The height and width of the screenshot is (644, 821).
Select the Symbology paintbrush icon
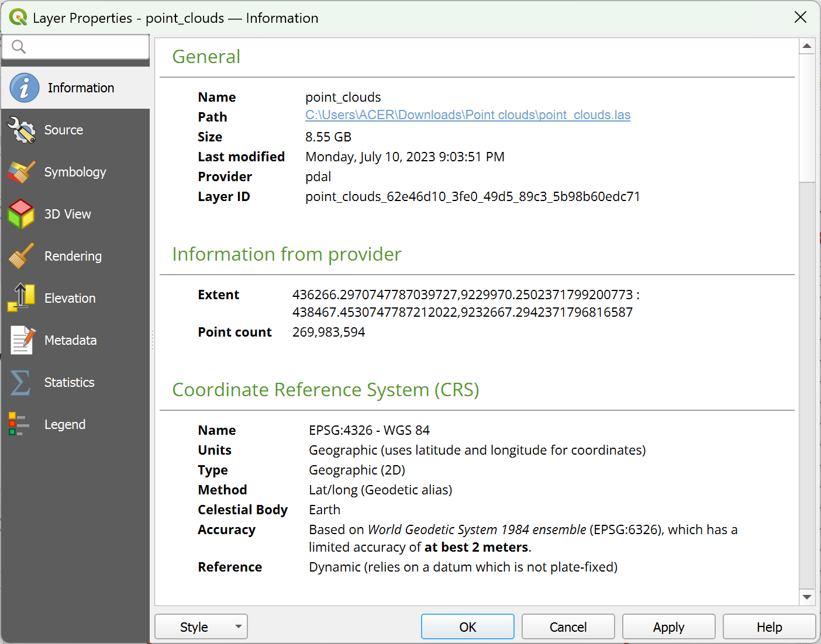[x=21, y=172]
